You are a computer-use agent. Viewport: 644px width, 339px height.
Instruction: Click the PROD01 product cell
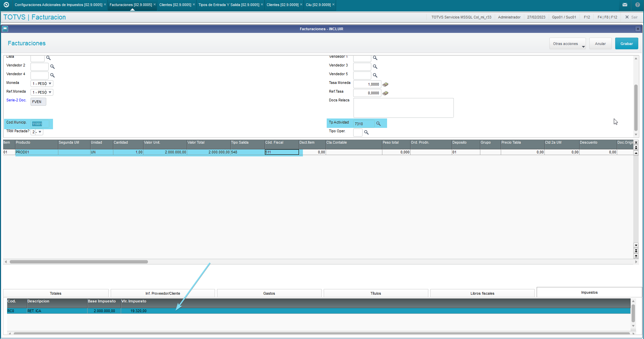pyautogui.click(x=37, y=152)
